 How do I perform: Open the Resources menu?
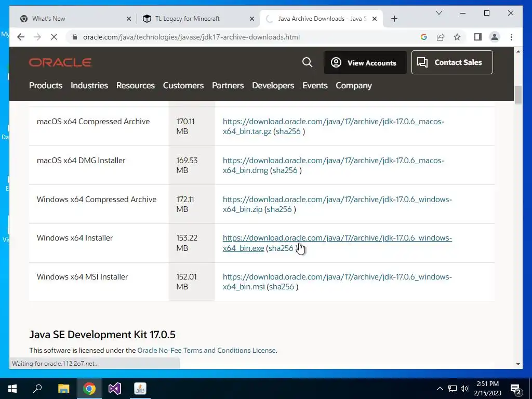[x=136, y=86]
